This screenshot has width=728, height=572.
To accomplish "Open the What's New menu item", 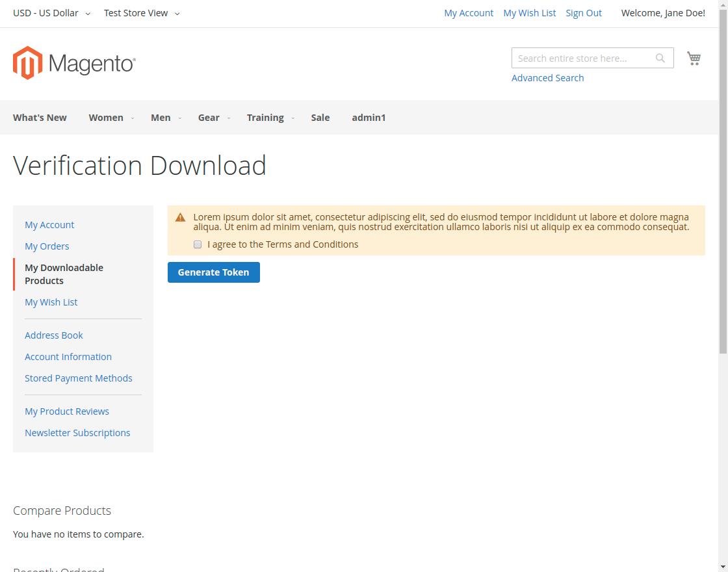I will pyautogui.click(x=40, y=118).
